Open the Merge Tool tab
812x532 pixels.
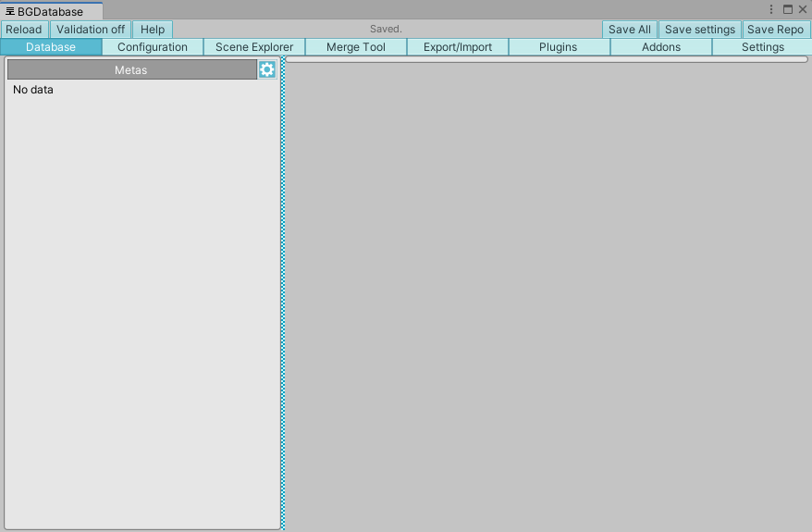click(356, 47)
